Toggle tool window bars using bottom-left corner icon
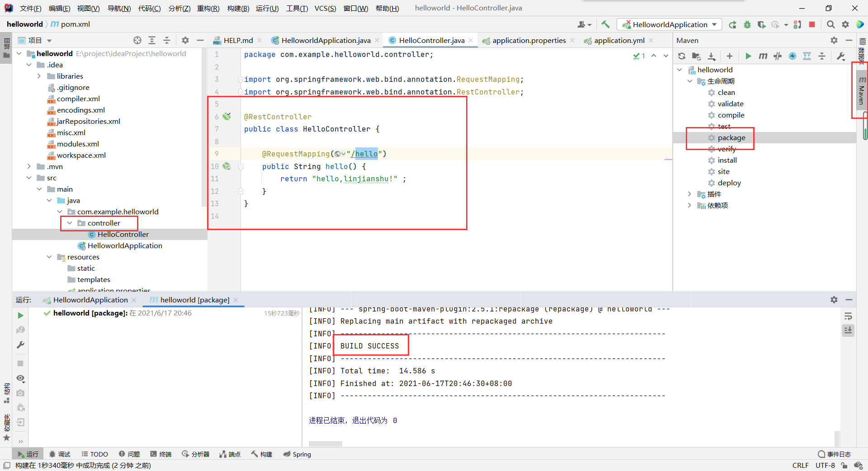868x471 pixels. (7, 465)
